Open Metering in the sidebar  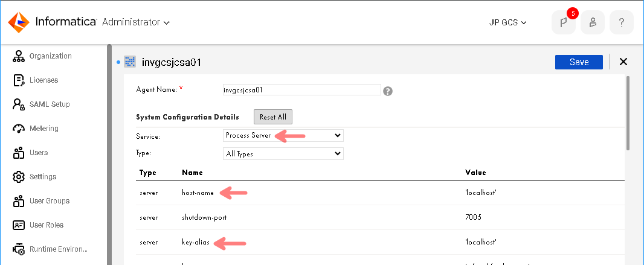click(x=44, y=129)
